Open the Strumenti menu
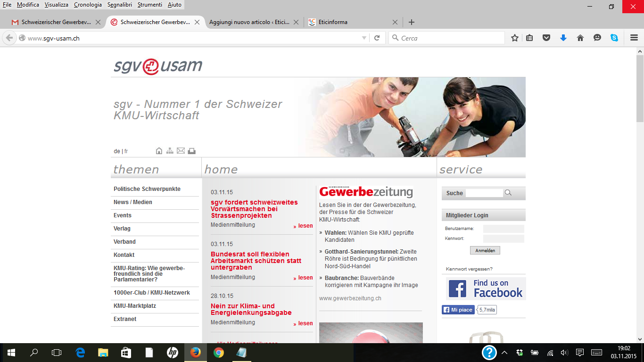 point(150,5)
